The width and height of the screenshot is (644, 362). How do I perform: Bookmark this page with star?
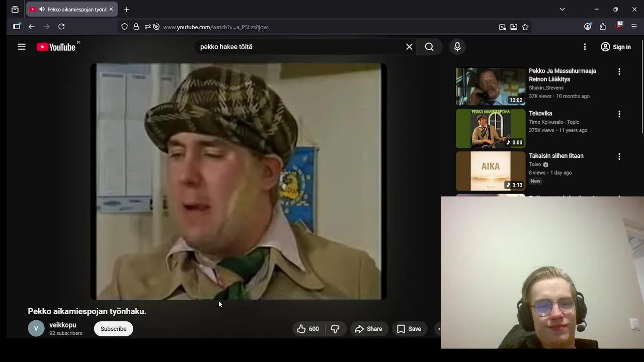[x=525, y=27]
